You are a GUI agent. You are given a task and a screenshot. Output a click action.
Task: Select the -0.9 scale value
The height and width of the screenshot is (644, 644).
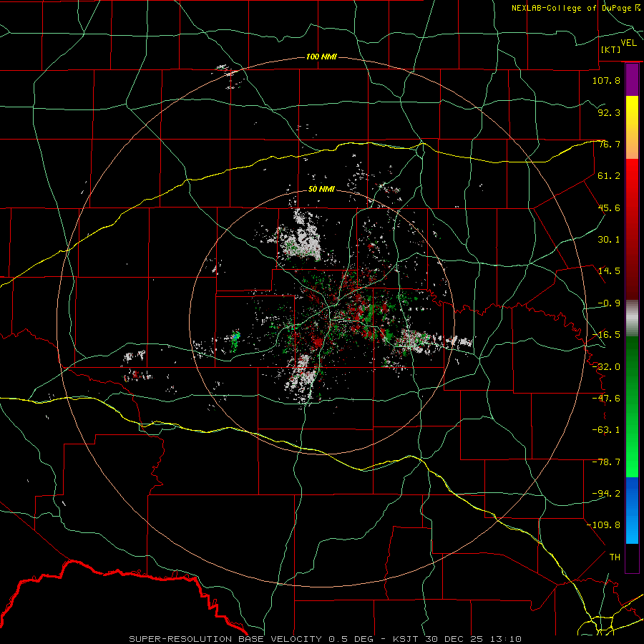pyautogui.click(x=609, y=303)
